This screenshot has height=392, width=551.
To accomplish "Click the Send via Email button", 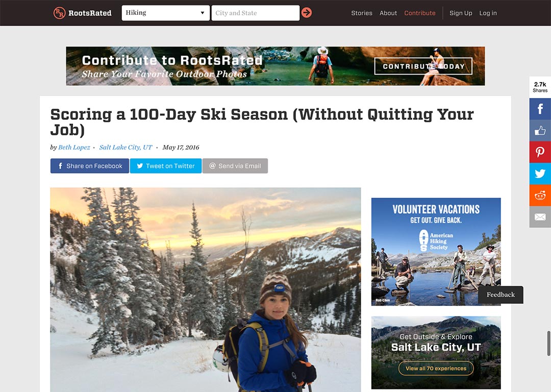I will point(235,166).
